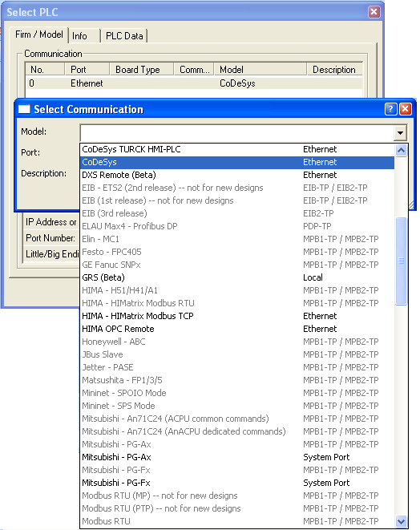The width and height of the screenshot is (420, 530).
Task: Select Mininet - SPOIO Mode entry
Action: [237, 393]
